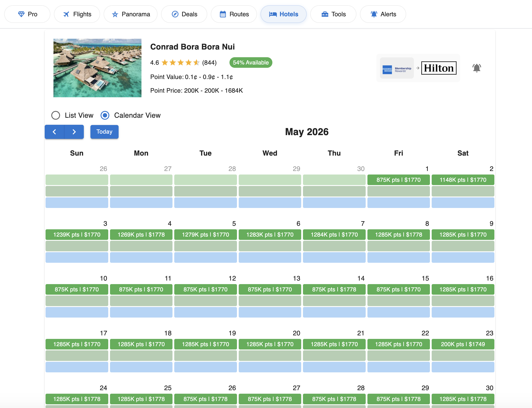Click the Wed column header
532x408 pixels.
click(x=270, y=153)
